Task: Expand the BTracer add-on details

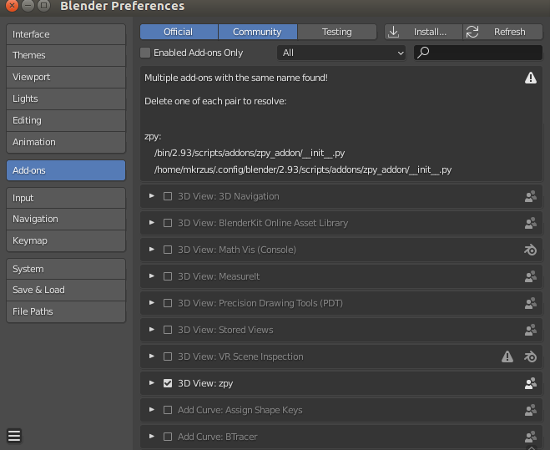Action: tap(152, 436)
